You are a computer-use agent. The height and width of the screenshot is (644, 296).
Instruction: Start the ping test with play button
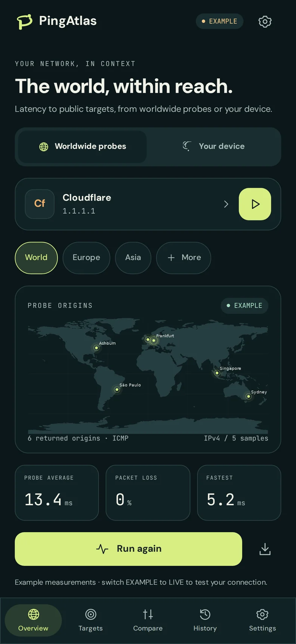pos(255,204)
